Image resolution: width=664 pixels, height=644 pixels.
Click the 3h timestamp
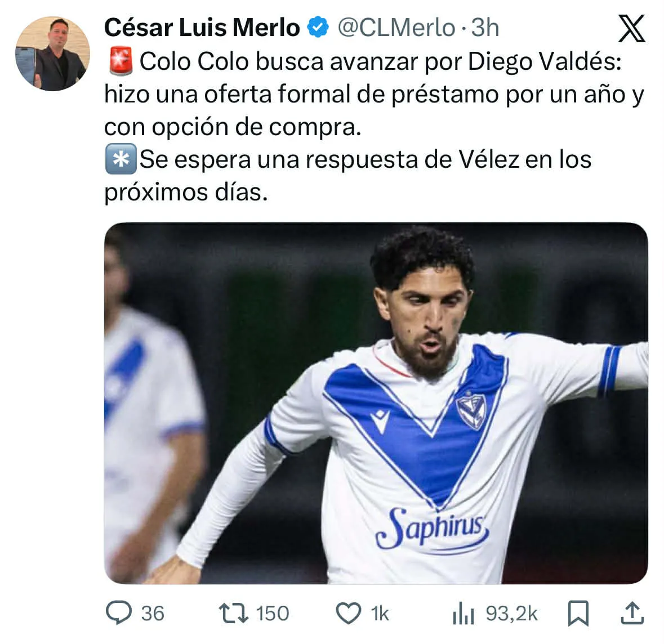(485, 28)
